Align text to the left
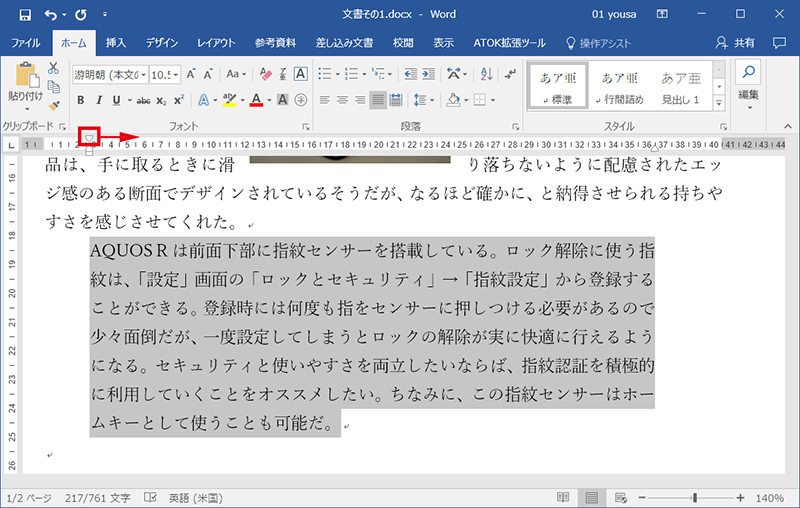Image resolution: width=800 pixels, height=508 pixels. coord(324,100)
